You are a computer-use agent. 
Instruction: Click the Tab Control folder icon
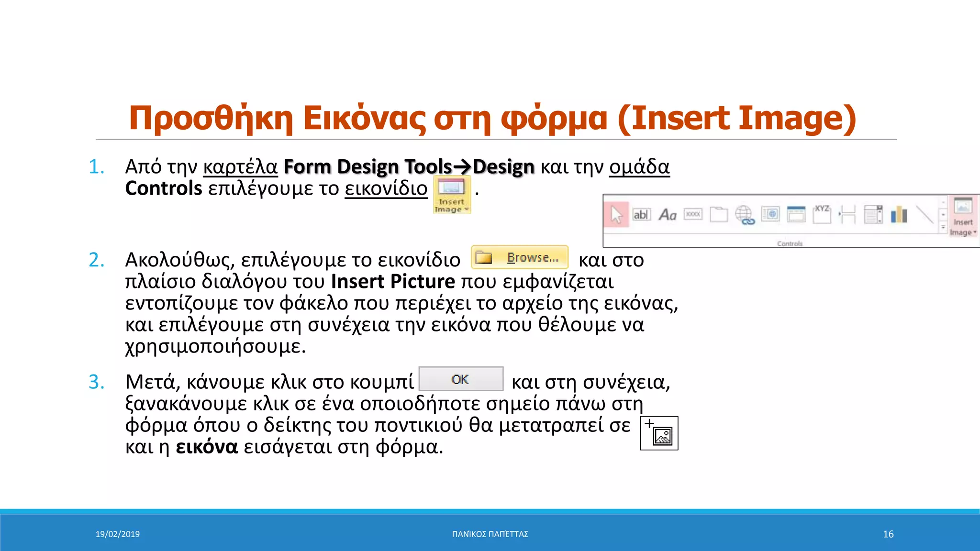click(x=719, y=215)
